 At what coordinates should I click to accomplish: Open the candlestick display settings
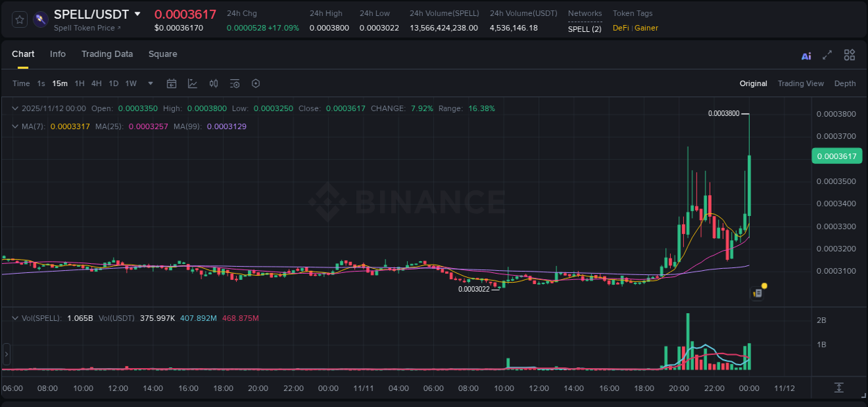(x=214, y=83)
